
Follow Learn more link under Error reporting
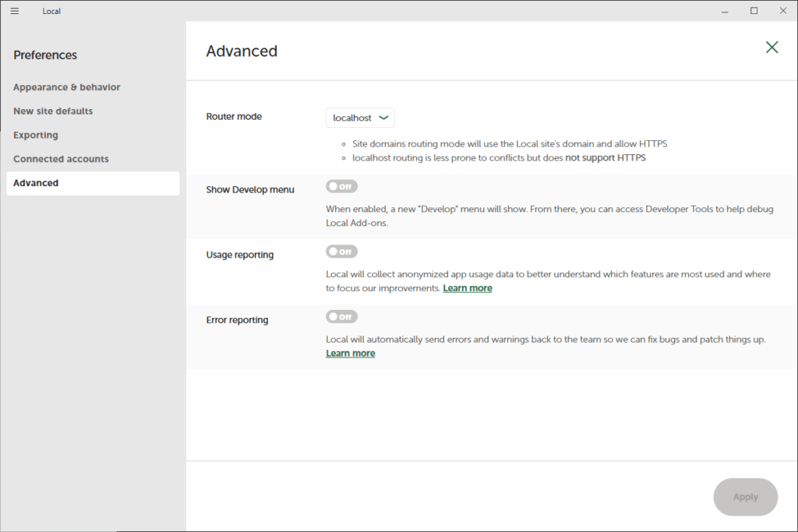tap(350, 354)
